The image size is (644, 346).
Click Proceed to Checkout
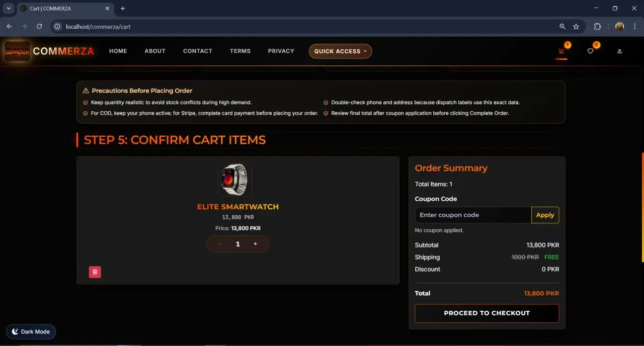click(x=487, y=313)
